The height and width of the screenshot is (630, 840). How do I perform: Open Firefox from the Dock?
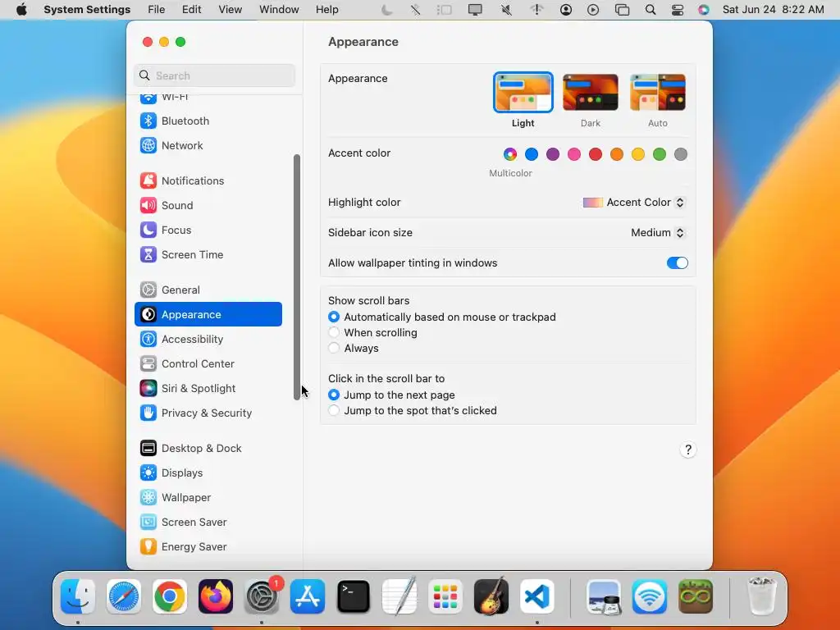point(216,597)
